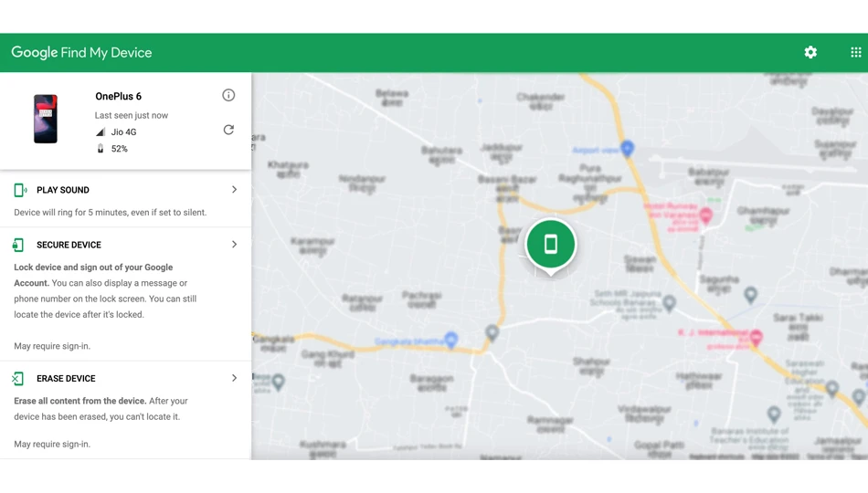The width and height of the screenshot is (868, 493).
Task: Click the Jio 4G signal icon
Action: 101,131
